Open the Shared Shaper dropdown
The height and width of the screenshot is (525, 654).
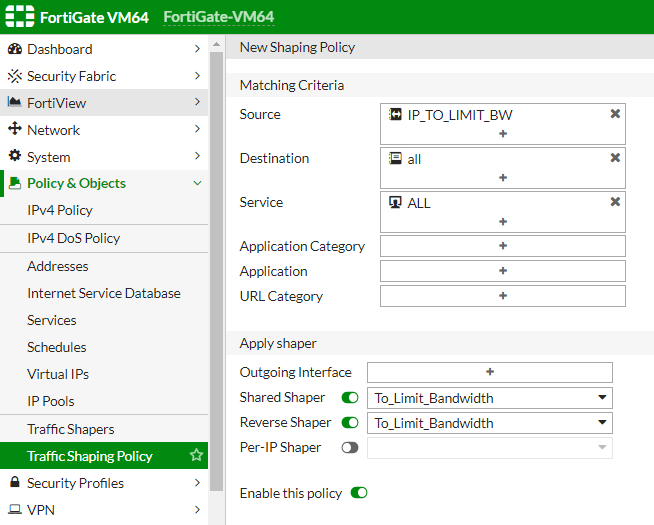[490, 398]
